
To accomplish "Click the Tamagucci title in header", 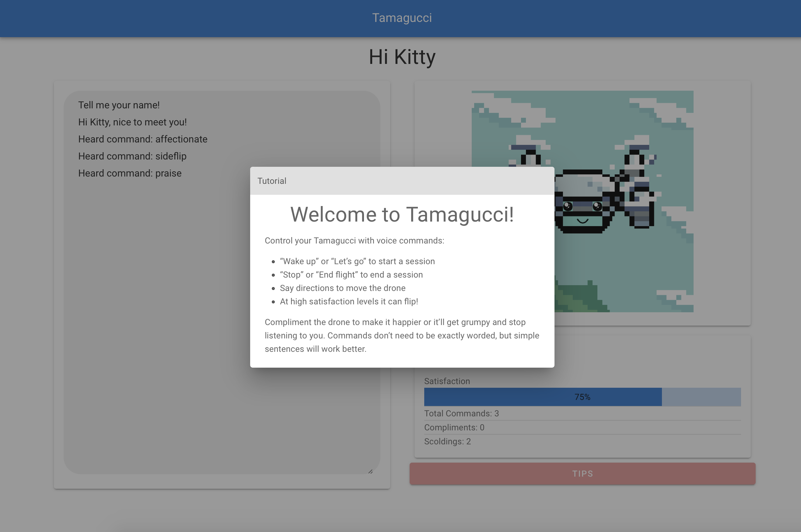I will [x=402, y=18].
